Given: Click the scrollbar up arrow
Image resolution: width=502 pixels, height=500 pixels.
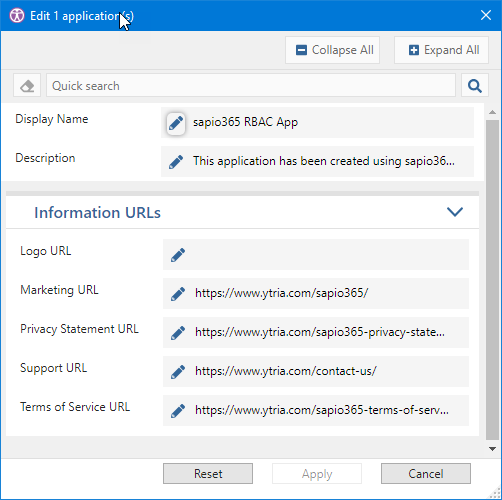Looking at the screenshot, I should pyautogui.click(x=492, y=112).
